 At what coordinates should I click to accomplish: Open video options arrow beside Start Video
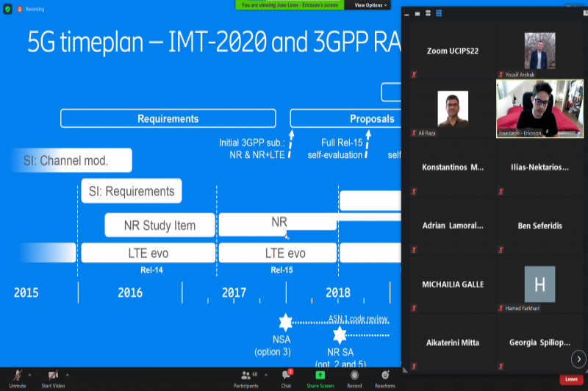tap(68, 374)
